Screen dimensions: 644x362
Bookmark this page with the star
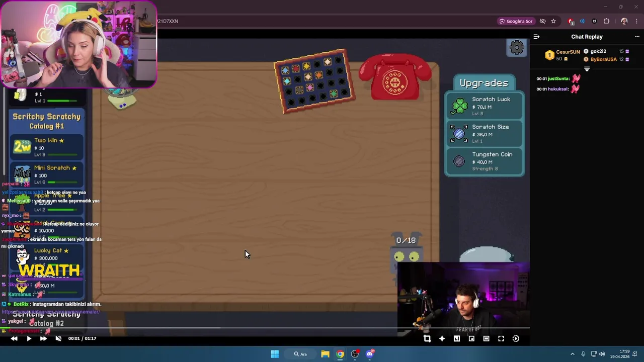(x=553, y=21)
